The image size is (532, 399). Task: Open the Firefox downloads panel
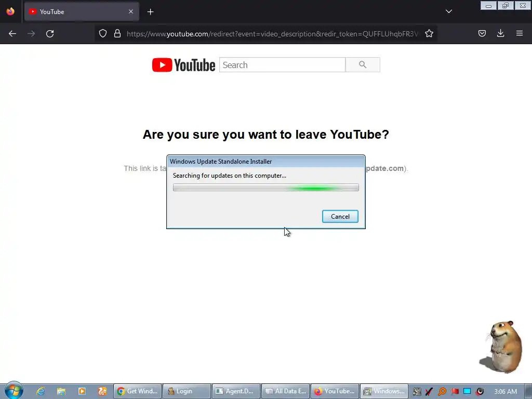(x=500, y=33)
